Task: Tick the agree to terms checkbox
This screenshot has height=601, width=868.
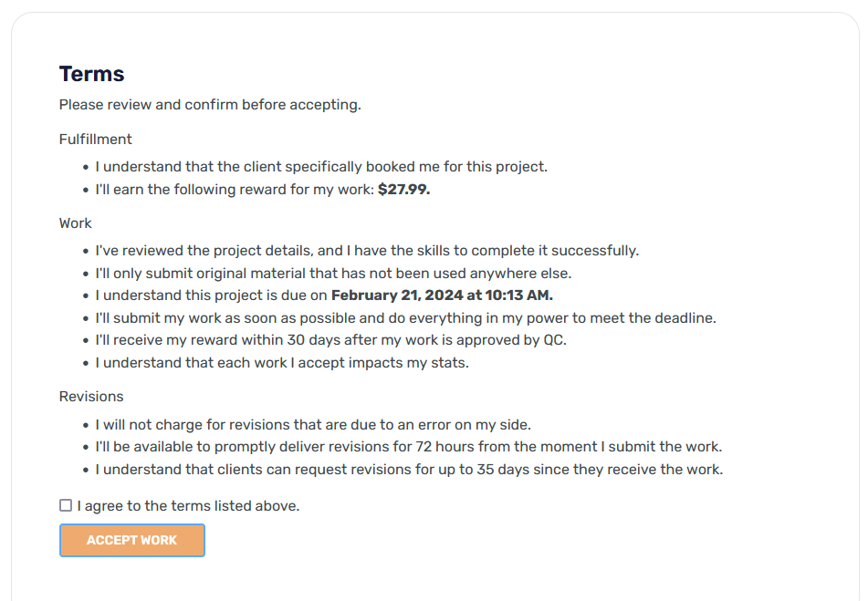Action: click(66, 505)
